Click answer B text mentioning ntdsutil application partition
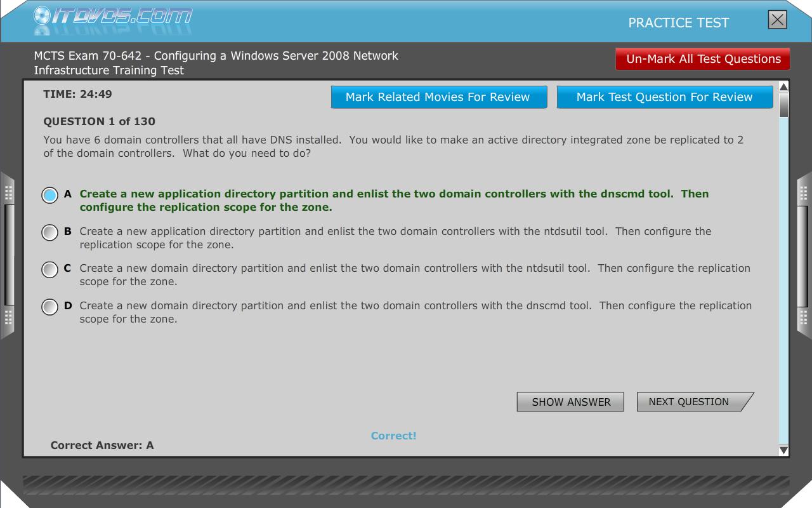The height and width of the screenshot is (508, 812). 395,238
